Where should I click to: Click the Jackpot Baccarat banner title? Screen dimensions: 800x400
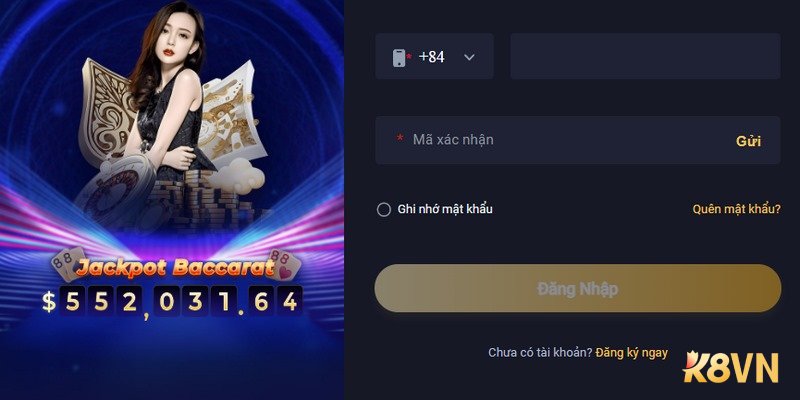click(176, 268)
